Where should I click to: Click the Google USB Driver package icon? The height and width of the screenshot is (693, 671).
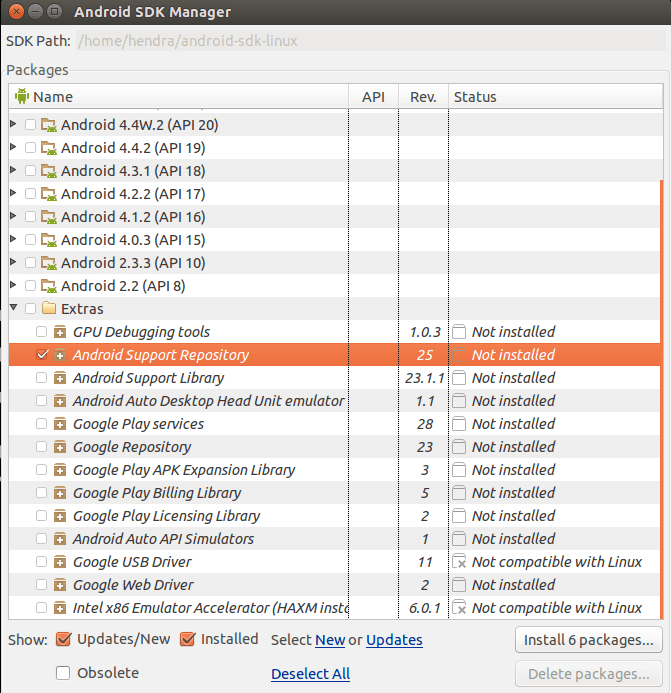(x=60, y=562)
